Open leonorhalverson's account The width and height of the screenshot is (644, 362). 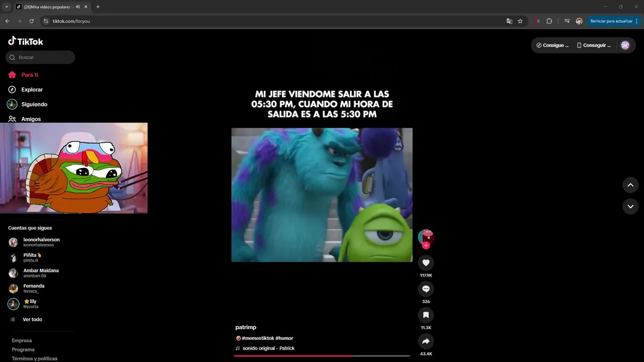pyautogui.click(x=40, y=242)
